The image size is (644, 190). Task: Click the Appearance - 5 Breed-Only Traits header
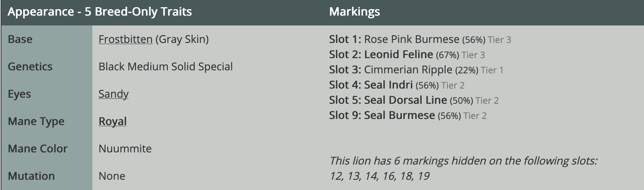[100, 12]
